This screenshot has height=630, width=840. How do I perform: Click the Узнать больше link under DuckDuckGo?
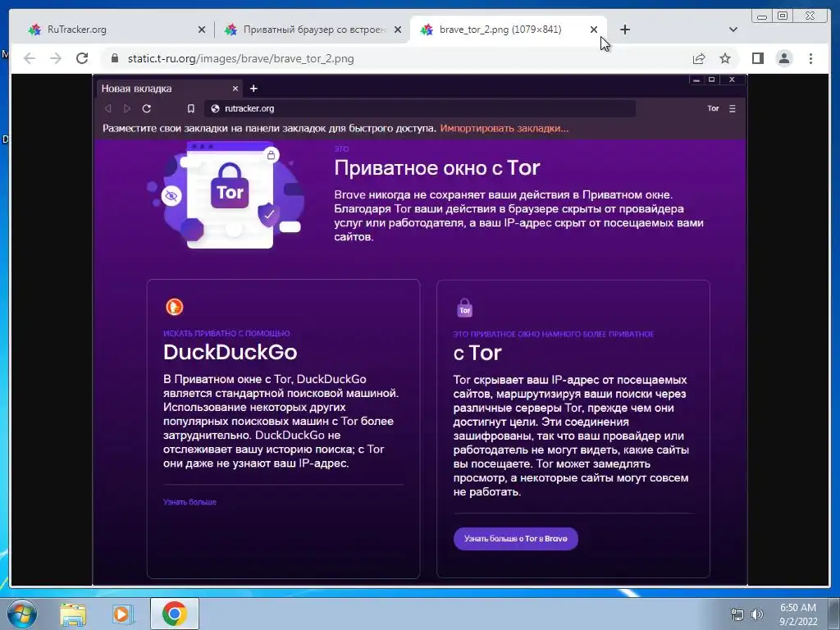189,502
